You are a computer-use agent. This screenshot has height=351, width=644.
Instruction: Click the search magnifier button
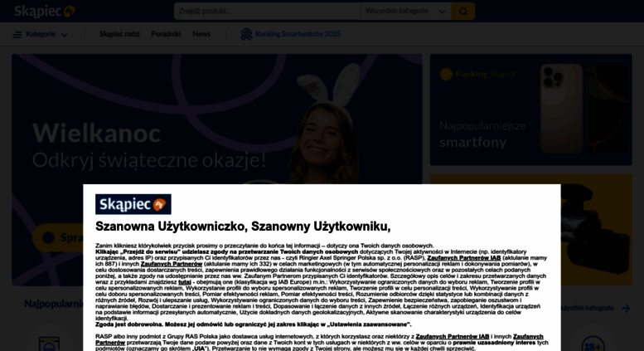462,11
